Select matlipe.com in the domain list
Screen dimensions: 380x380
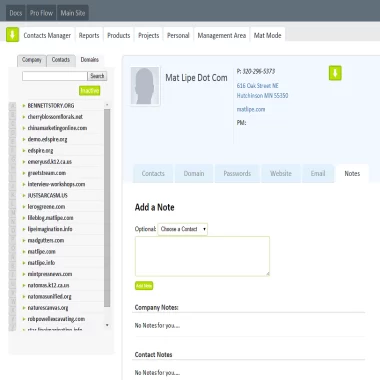click(42, 252)
